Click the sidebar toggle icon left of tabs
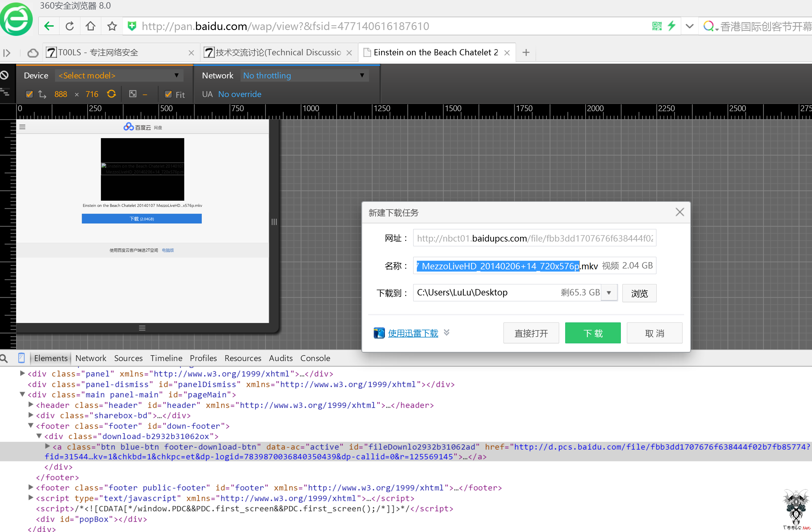Viewport: 812px width, 532px height. click(7, 53)
